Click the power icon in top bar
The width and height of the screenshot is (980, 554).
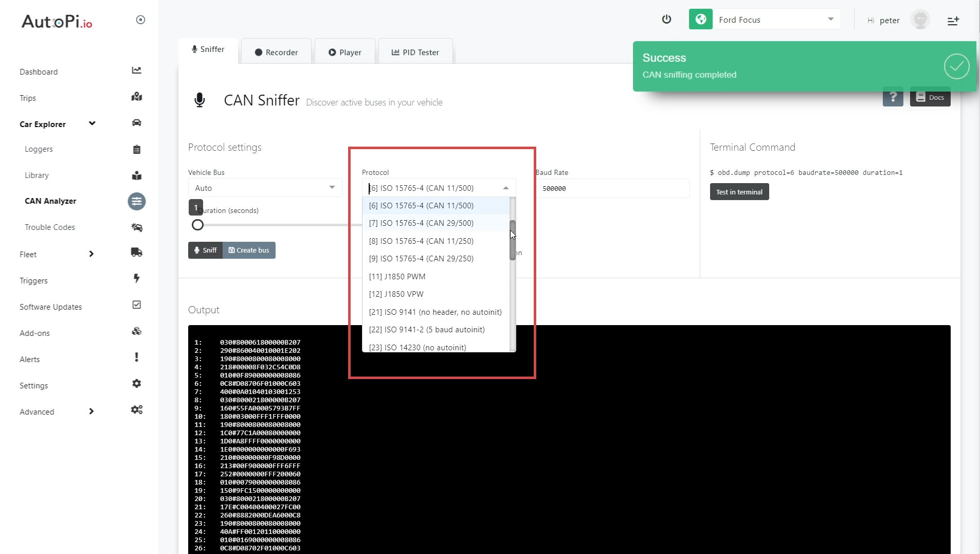666,20
